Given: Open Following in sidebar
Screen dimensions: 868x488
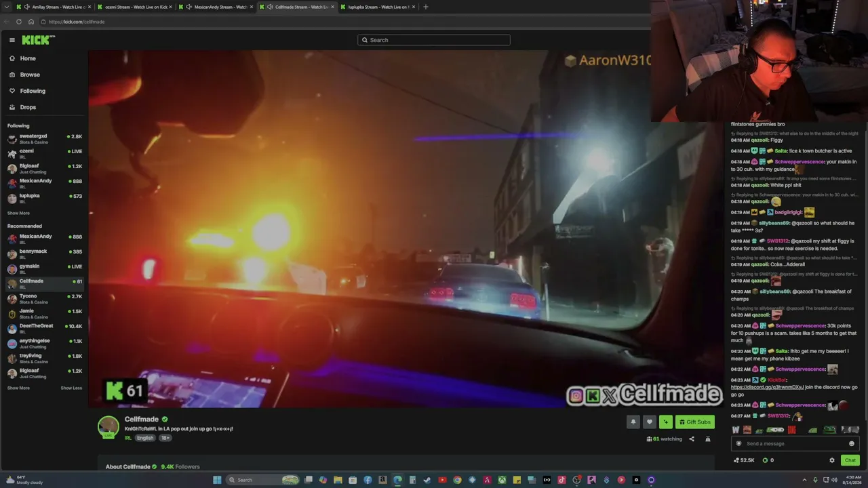Looking at the screenshot, I should click(x=33, y=91).
